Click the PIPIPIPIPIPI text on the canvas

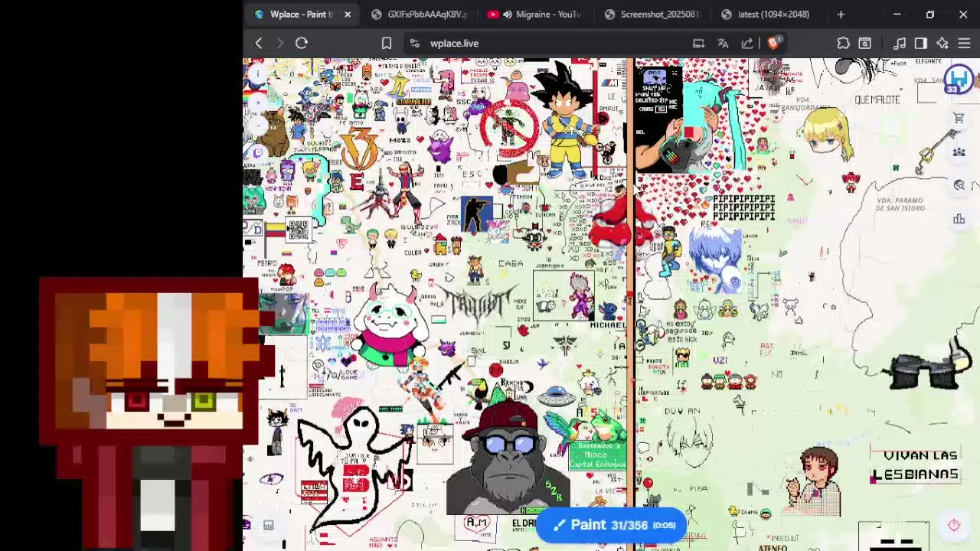coord(743,207)
